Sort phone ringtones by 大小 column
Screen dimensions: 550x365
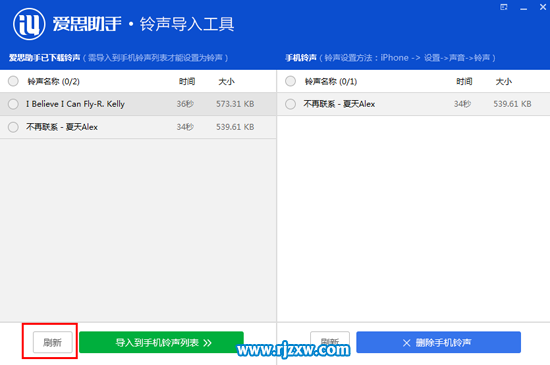(503, 81)
